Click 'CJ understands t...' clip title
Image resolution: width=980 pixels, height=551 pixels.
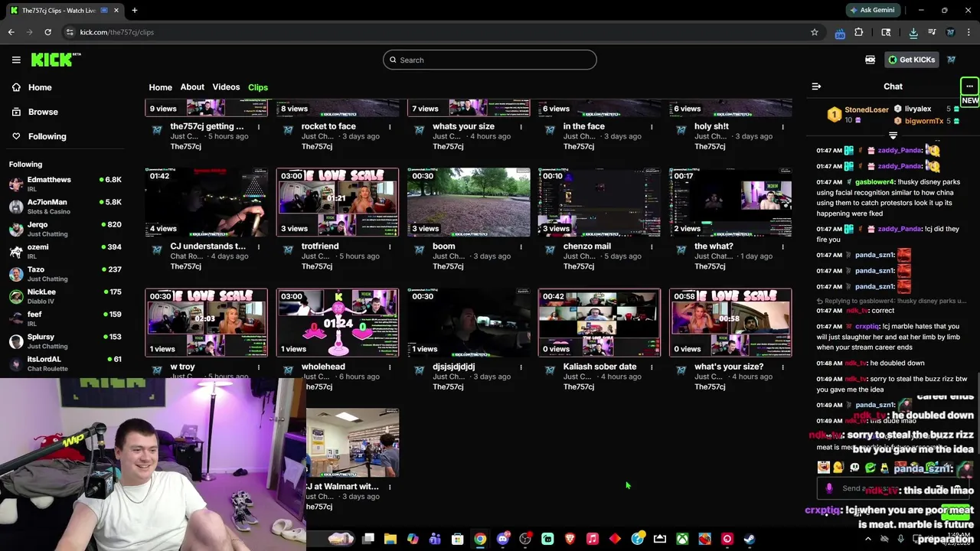pyautogui.click(x=208, y=246)
